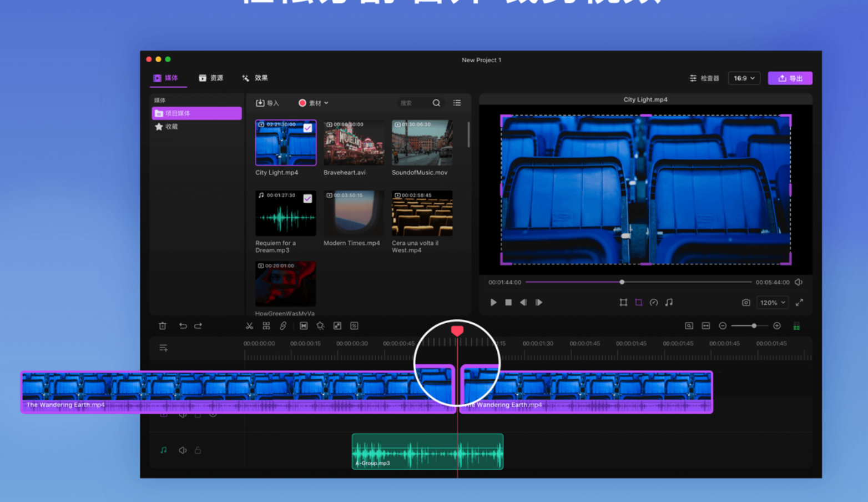Click the undo arrow in timeline toolbar

point(183,326)
